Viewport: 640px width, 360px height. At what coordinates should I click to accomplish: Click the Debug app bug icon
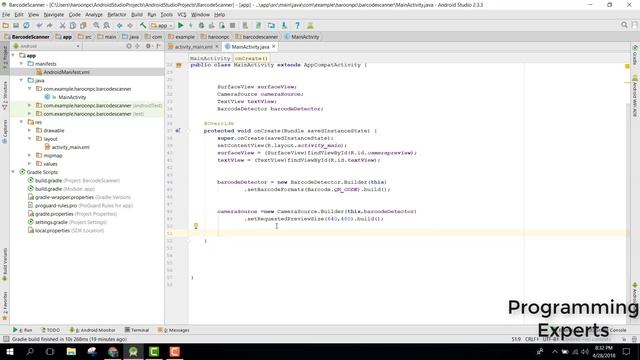[x=201, y=25]
